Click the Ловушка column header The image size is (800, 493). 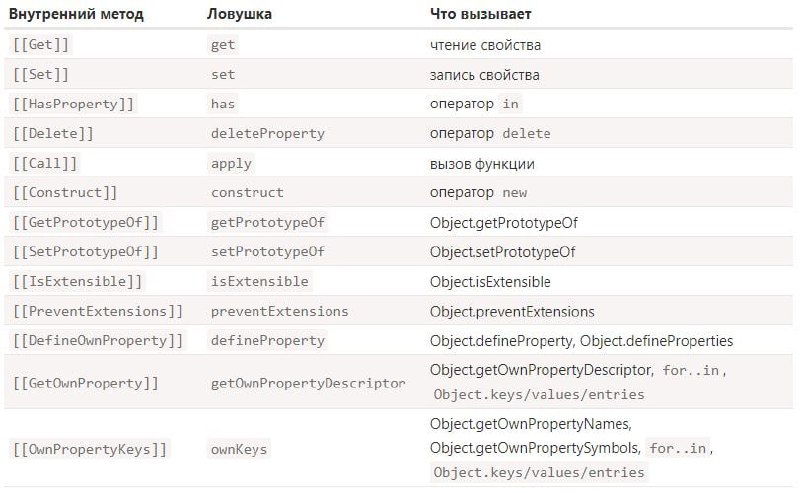click(239, 14)
